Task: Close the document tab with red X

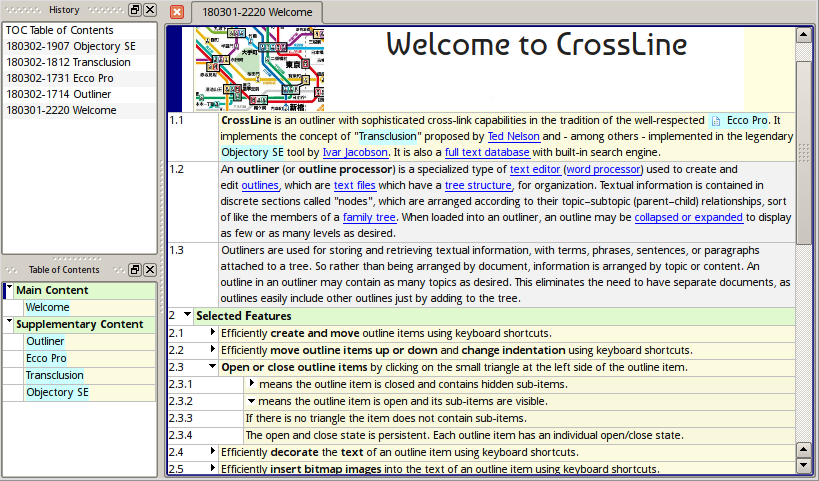Action: [177, 12]
